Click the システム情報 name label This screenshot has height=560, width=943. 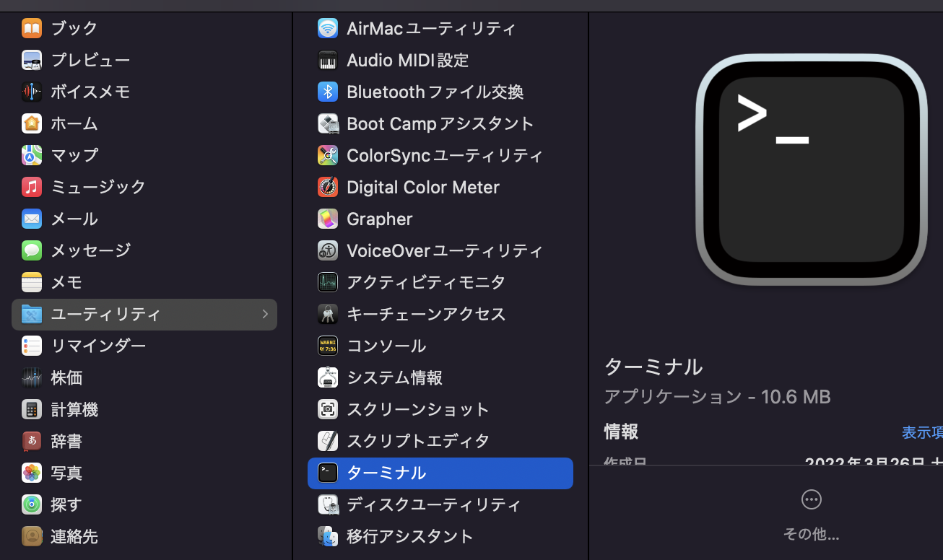click(x=394, y=378)
